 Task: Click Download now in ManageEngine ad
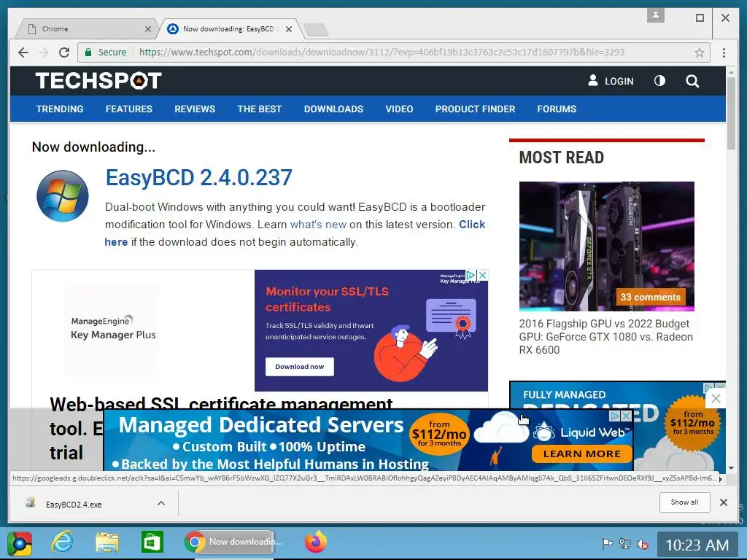299,367
